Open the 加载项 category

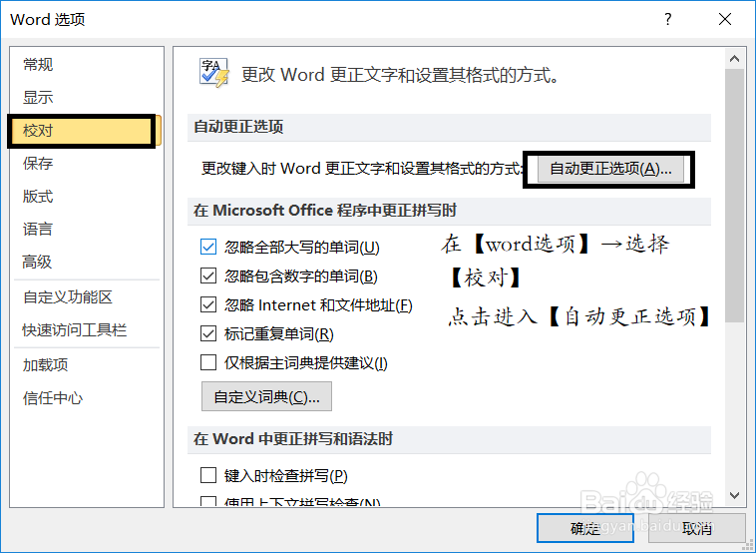45,364
